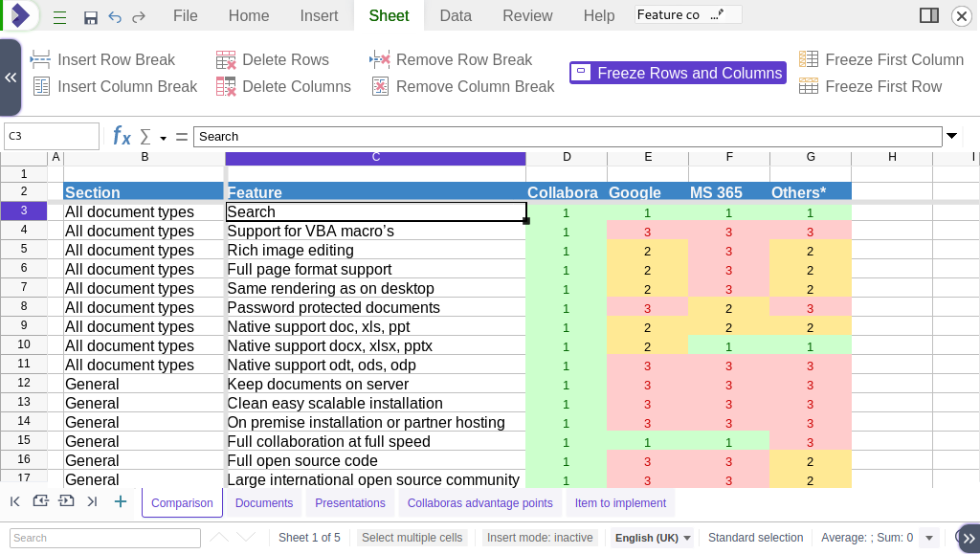The height and width of the screenshot is (554, 980).
Task: Click the equals Formula icon
Action: 181,136
